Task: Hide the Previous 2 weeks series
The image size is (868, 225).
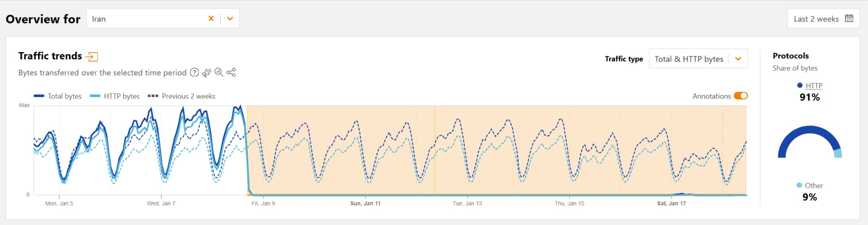Action: 182,96
